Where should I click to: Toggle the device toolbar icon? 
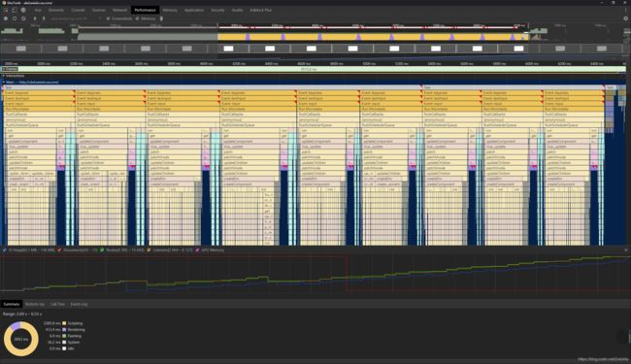coord(15,10)
